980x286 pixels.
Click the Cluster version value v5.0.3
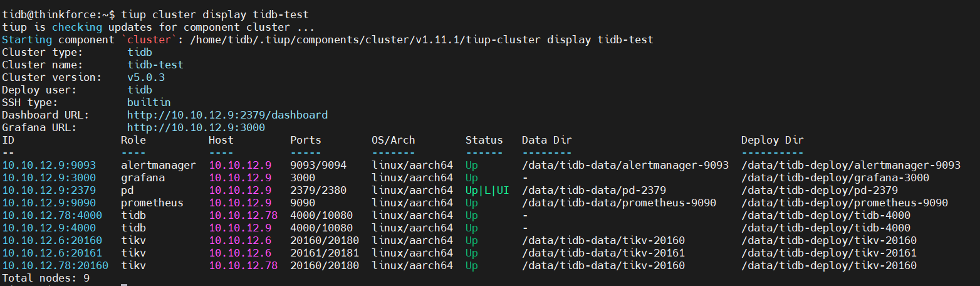tap(145, 78)
